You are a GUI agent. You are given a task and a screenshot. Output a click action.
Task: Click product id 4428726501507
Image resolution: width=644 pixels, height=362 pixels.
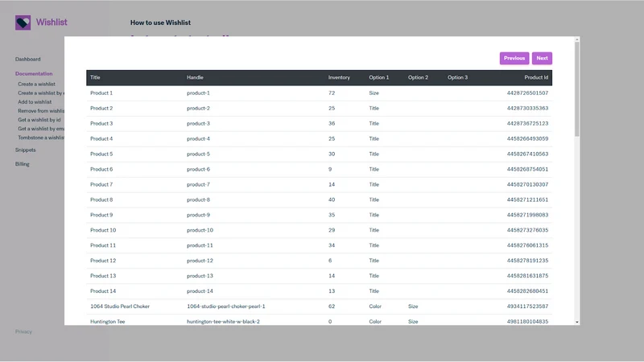click(x=527, y=93)
